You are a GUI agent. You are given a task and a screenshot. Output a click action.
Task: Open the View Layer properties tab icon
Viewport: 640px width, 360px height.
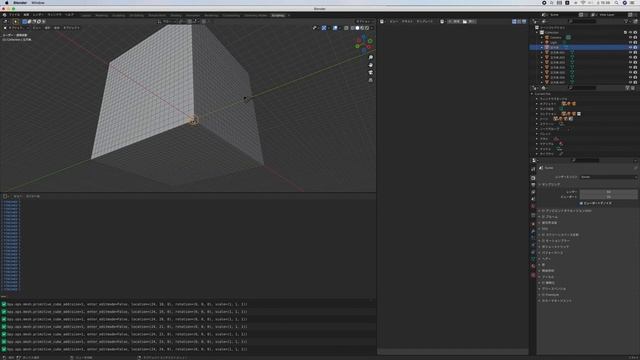[x=533, y=192]
